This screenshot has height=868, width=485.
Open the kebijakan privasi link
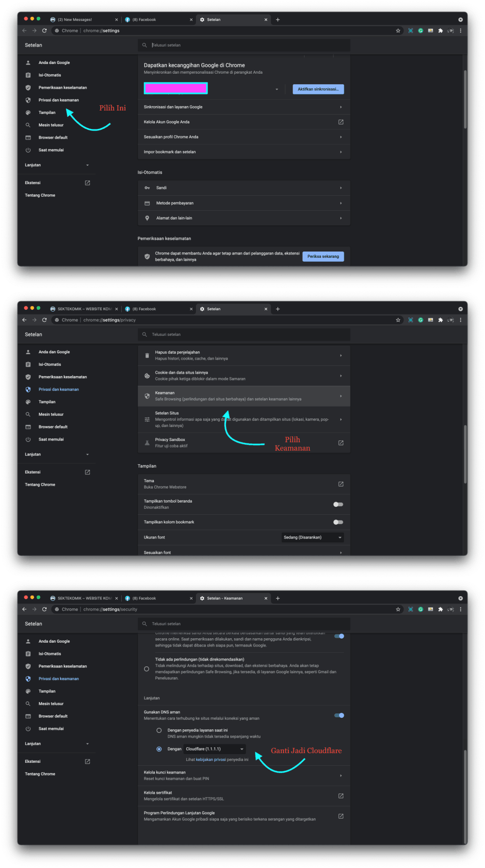(x=210, y=760)
